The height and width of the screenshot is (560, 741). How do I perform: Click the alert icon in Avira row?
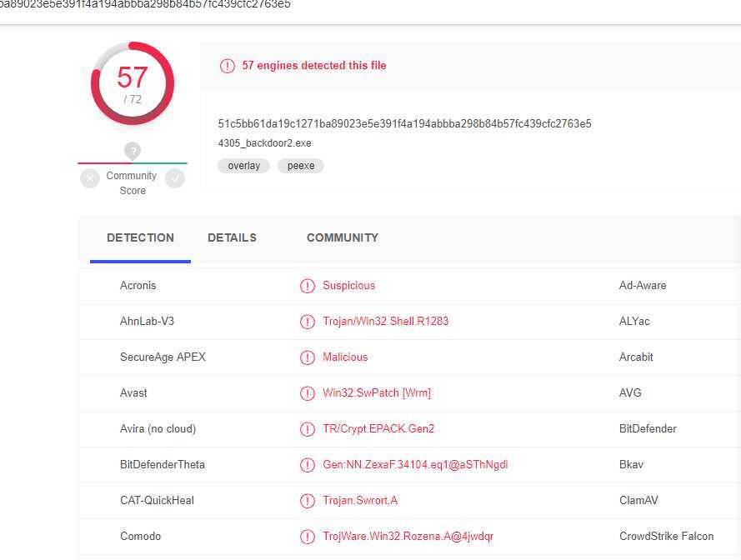(x=308, y=429)
